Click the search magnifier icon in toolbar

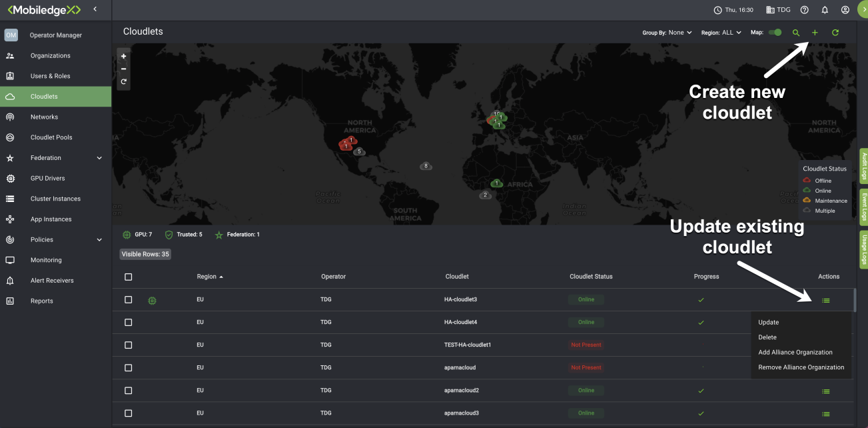click(x=795, y=33)
